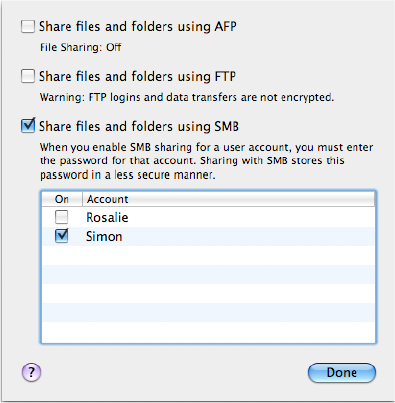Click the FTP unencrypted warning text
The width and height of the screenshot is (395, 403).
tap(187, 97)
